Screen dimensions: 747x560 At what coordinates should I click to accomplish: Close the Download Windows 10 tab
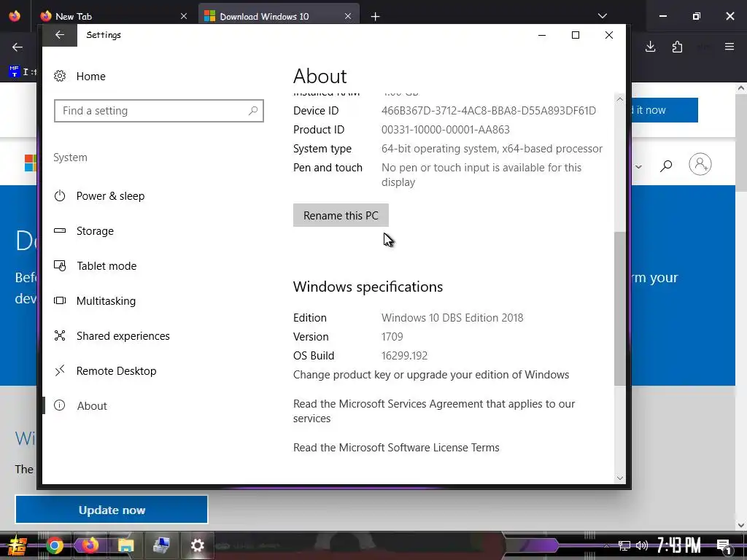pos(348,16)
